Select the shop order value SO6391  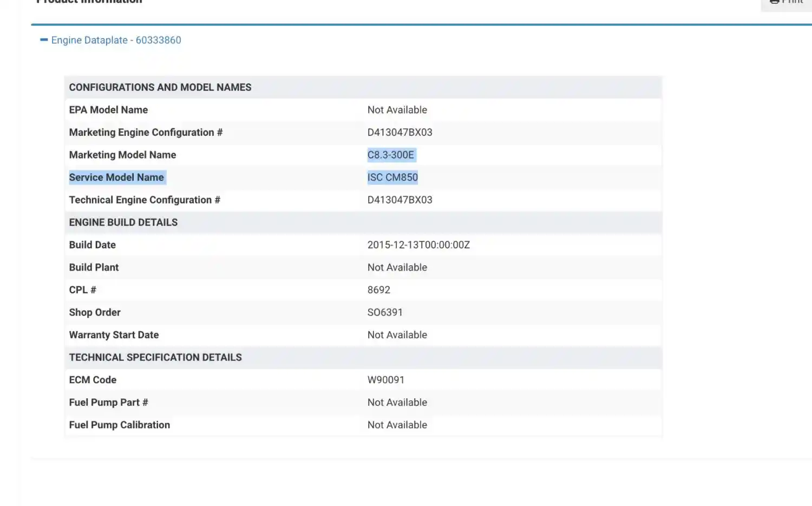[x=385, y=313]
